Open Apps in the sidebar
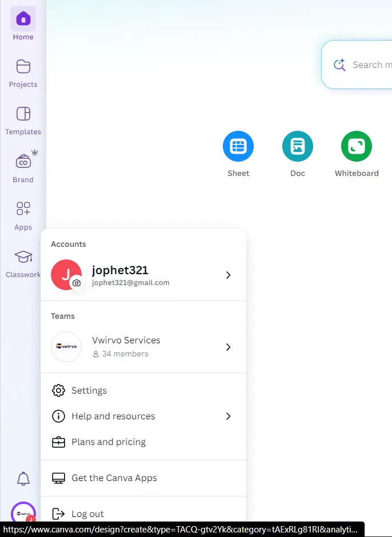The width and height of the screenshot is (392, 537). pyautogui.click(x=23, y=216)
